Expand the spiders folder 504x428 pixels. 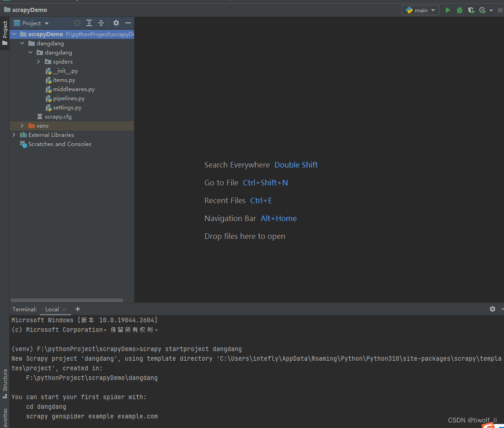pyautogui.click(x=38, y=61)
